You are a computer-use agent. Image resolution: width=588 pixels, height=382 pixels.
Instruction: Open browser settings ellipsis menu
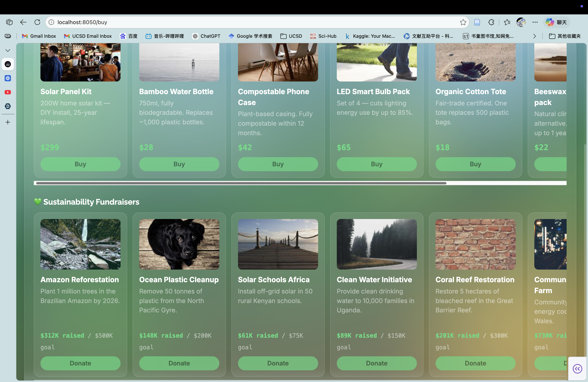535,22
